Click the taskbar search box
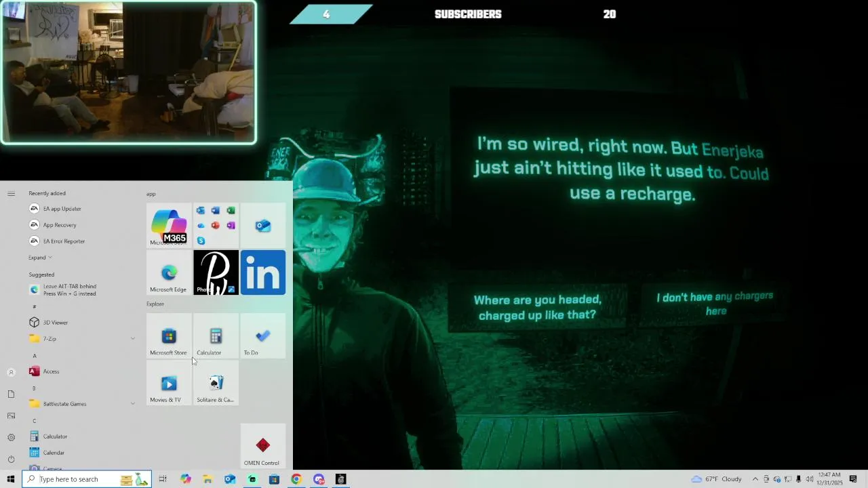Image resolution: width=868 pixels, height=488 pixels. pyautogui.click(x=87, y=479)
